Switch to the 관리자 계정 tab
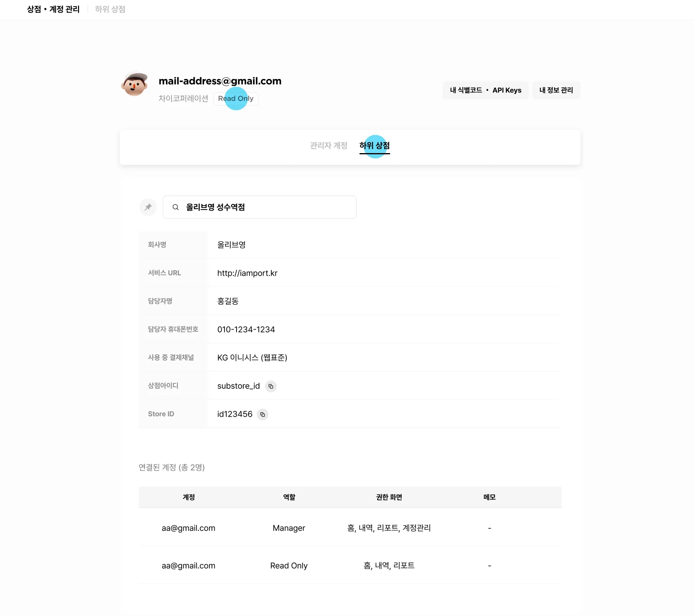The image size is (694, 616). [x=329, y=145]
